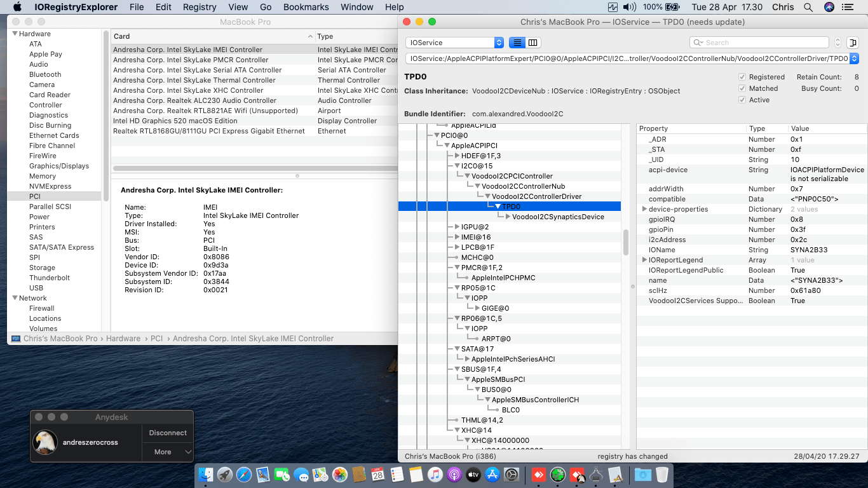Viewport: 868px width, 488px height.
Task: Sort the PCI list by Type column header
Action: click(x=356, y=36)
